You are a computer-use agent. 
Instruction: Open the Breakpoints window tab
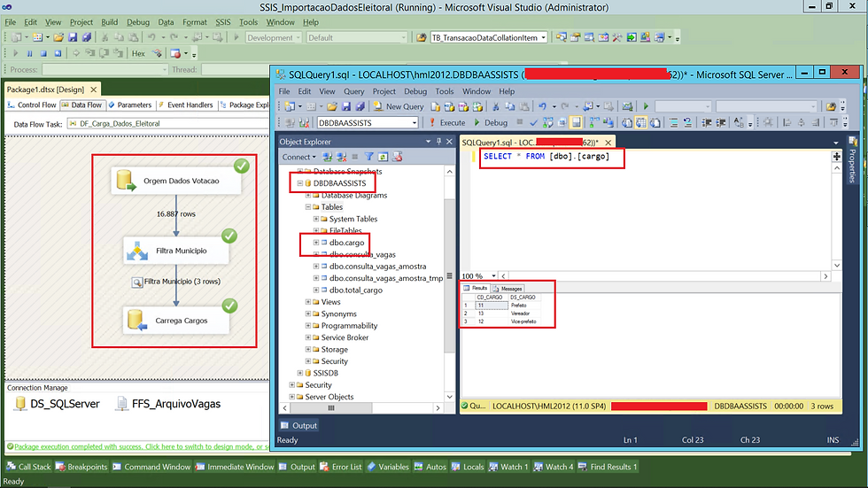81,467
